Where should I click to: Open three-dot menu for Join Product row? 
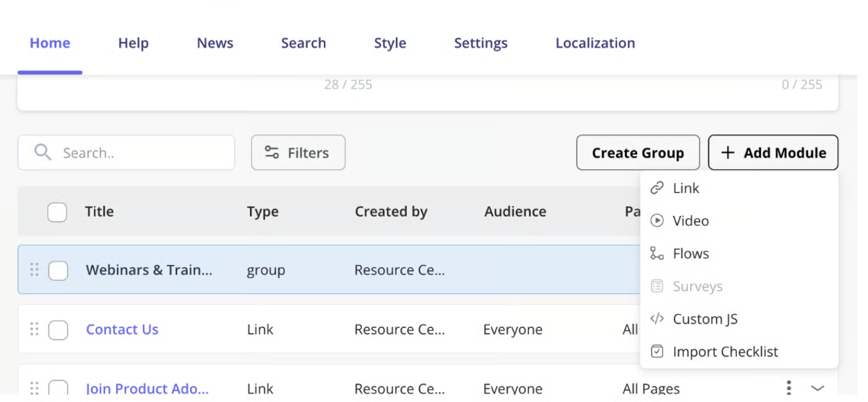(788, 388)
